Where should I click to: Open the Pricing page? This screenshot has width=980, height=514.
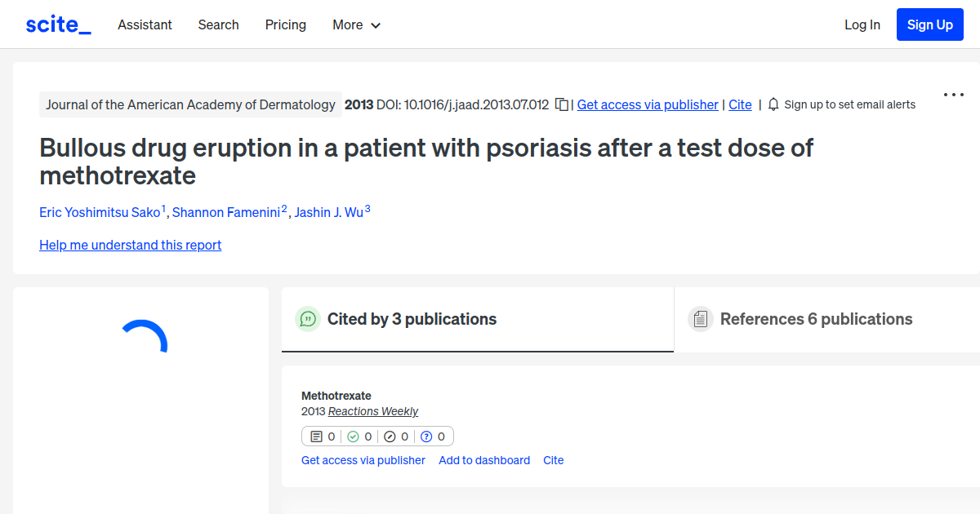pos(285,24)
